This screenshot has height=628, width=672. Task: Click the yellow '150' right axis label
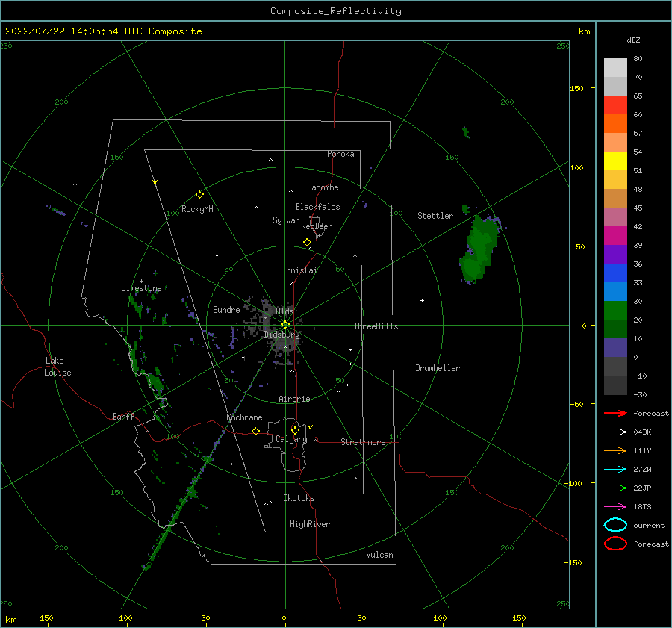[x=576, y=88]
